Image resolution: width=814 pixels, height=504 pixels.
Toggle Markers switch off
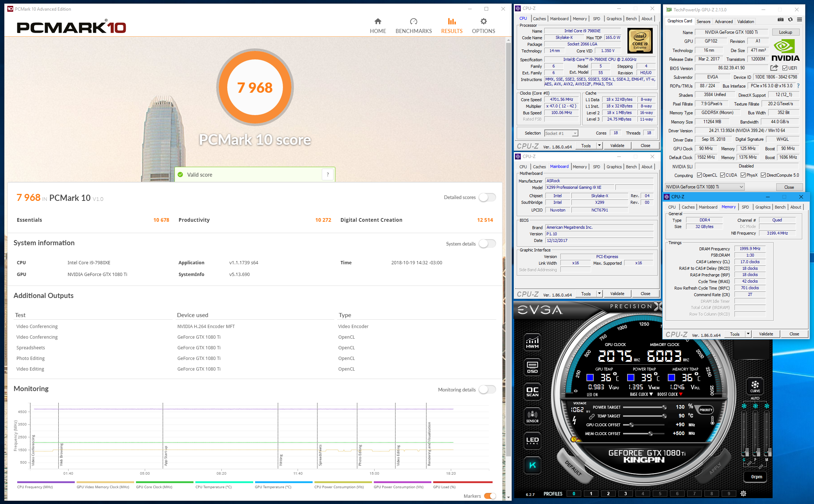coord(490,496)
